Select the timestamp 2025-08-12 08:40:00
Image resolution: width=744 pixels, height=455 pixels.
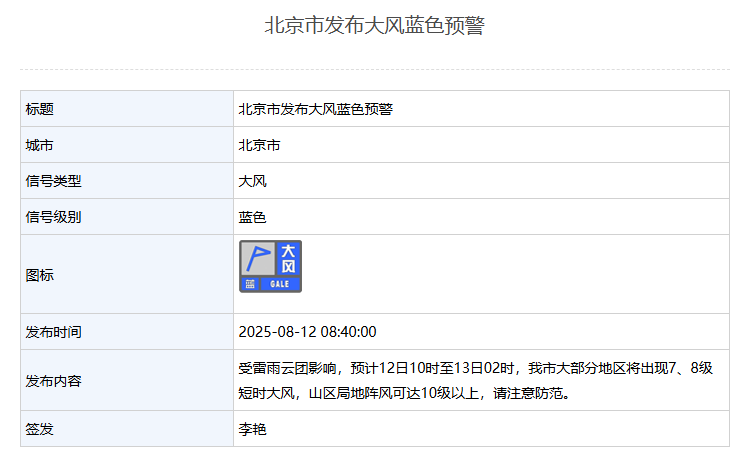coord(307,332)
